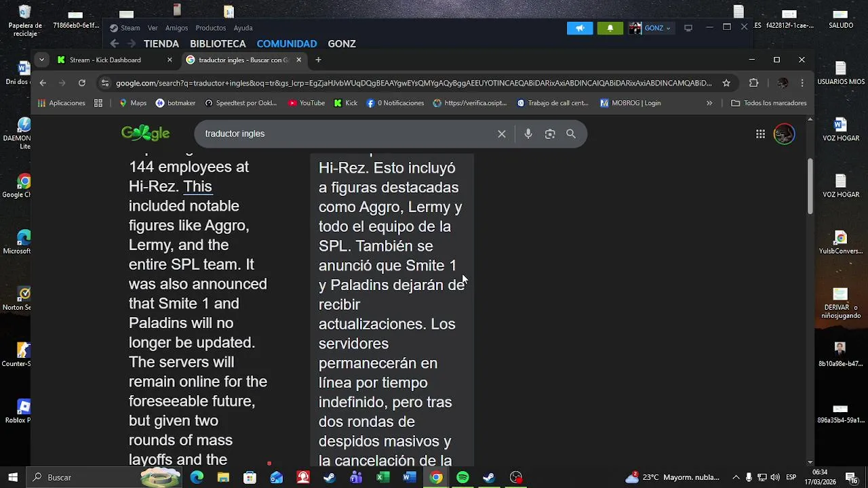Open a new Chrome tab
Viewport: 868px width, 488px height.
[318, 60]
